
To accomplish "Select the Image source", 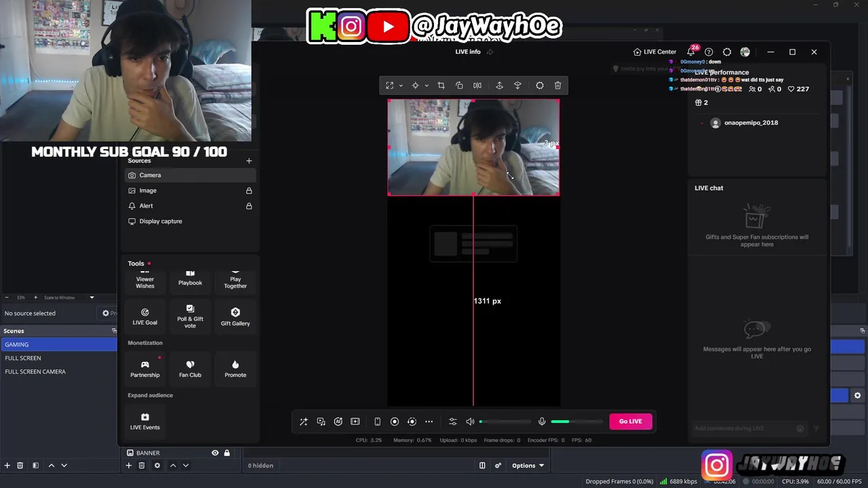I will pos(191,190).
